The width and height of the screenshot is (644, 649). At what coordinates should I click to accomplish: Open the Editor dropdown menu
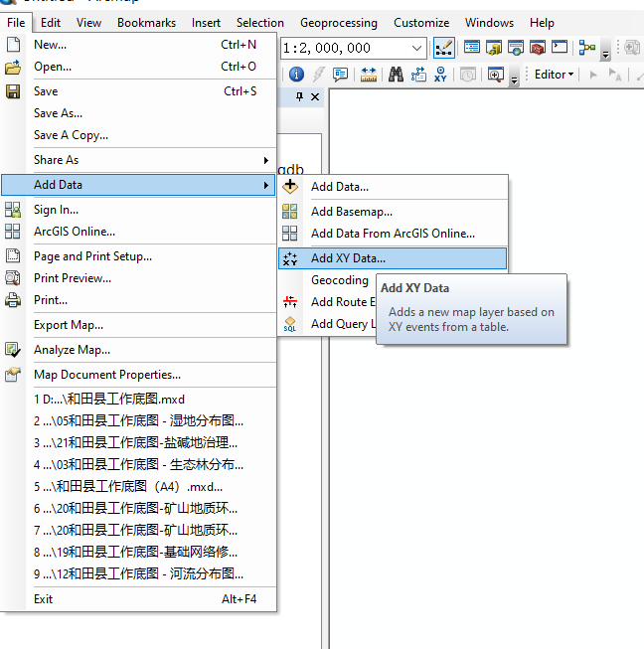coord(554,75)
